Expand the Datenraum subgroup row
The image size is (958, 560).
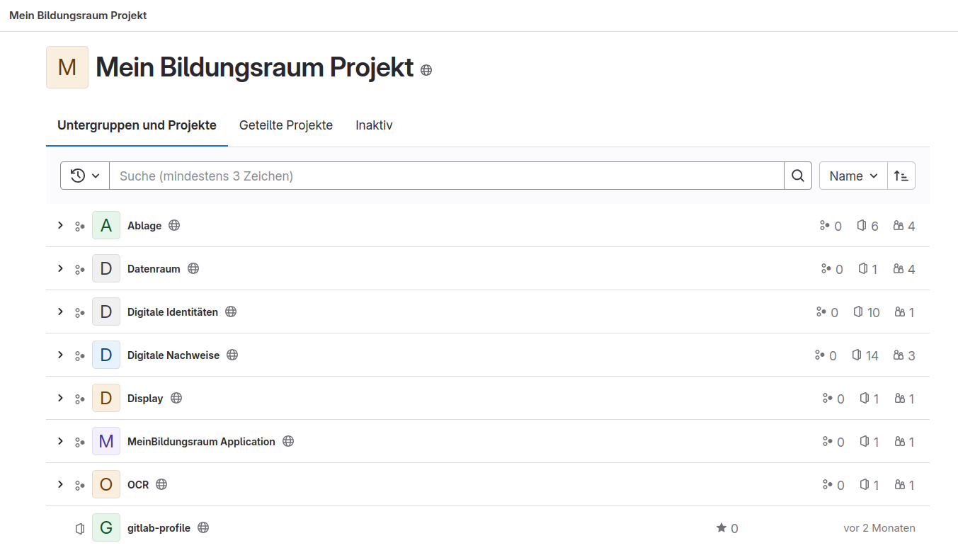tap(60, 269)
